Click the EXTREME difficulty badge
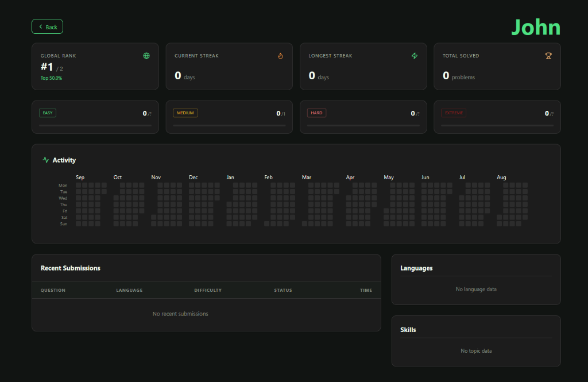Screen dimensions: 588x382 [454, 113]
